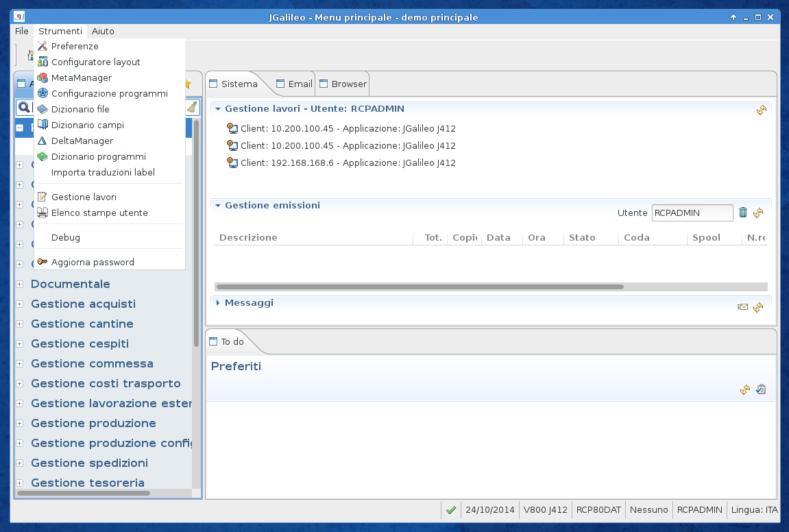
Task: Click the emissioni table horizontal scrollbar
Action: click(420, 287)
